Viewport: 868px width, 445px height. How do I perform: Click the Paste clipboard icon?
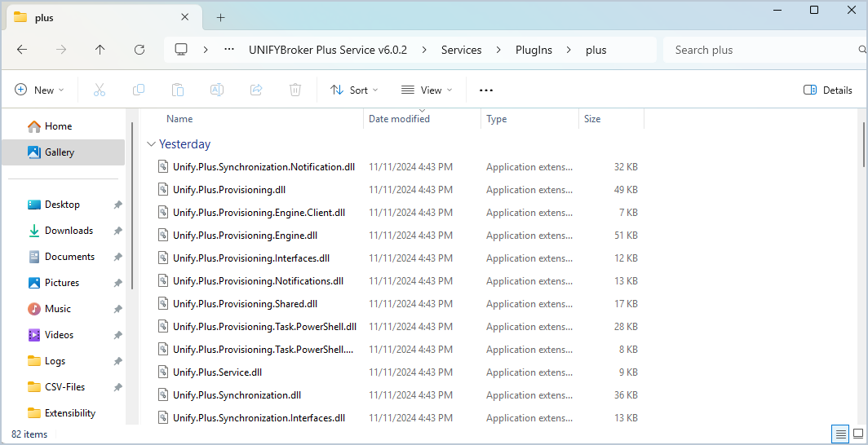coord(178,90)
